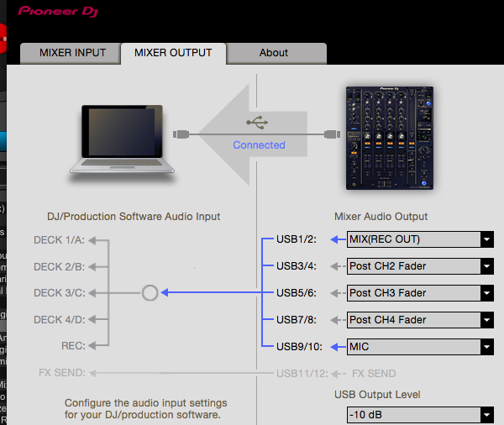Open the USB5/6 Post CH3 Fader dropdown
Image resolution: width=504 pixels, height=425 pixels.
[x=420, y=293]
